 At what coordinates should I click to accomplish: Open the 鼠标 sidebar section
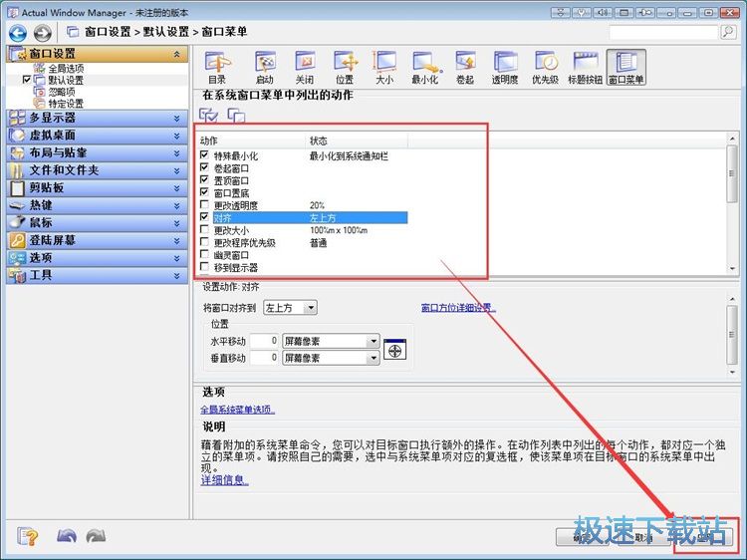[98, 223]
